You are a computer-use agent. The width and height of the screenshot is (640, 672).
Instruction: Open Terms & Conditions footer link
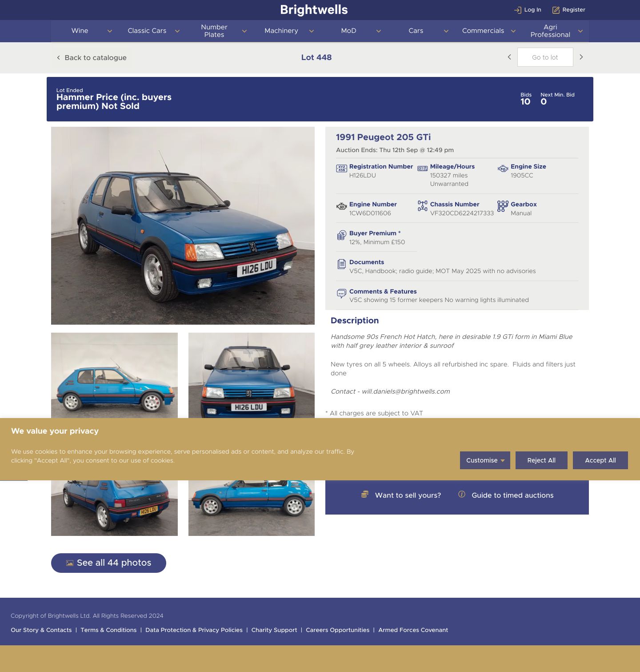(108, 630)
